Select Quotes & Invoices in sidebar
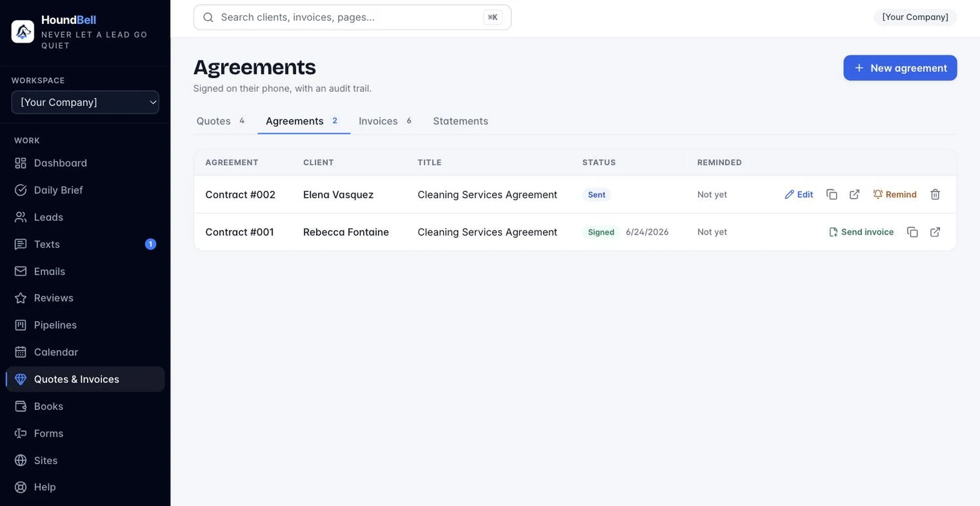This screenshot has width=980, height=506. [86, 379]
